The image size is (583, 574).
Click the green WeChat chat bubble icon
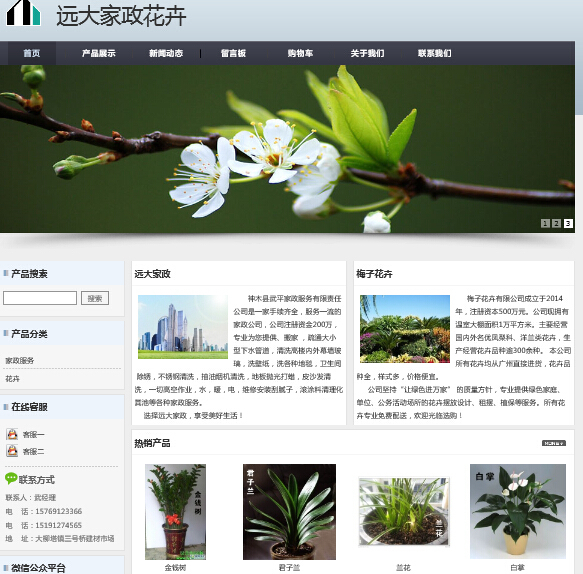point(11,478)
